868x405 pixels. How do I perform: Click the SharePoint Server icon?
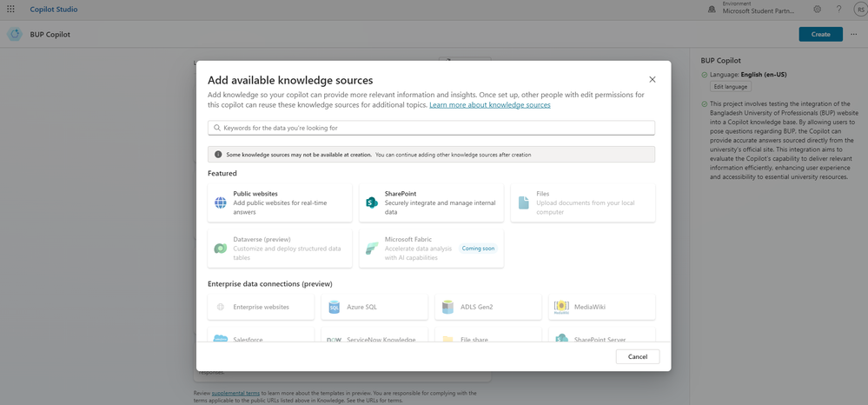pyautogui.click(x=561, y=339)
